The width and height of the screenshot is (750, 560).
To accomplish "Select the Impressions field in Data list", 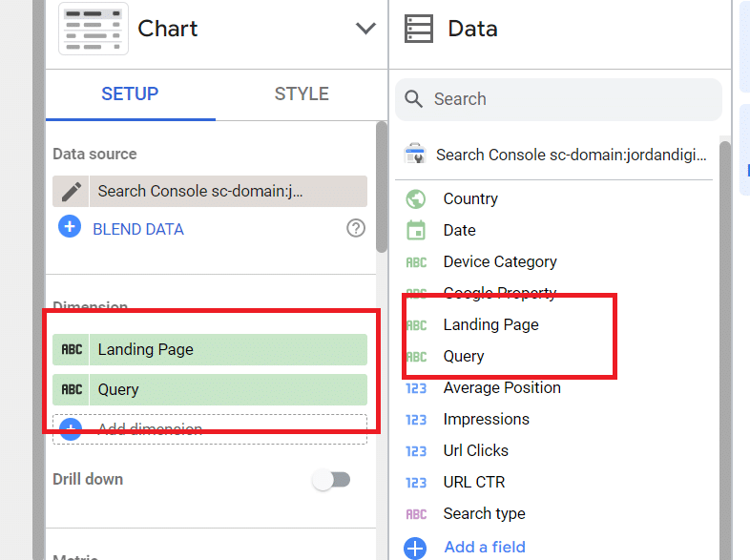I will point(486,419).
